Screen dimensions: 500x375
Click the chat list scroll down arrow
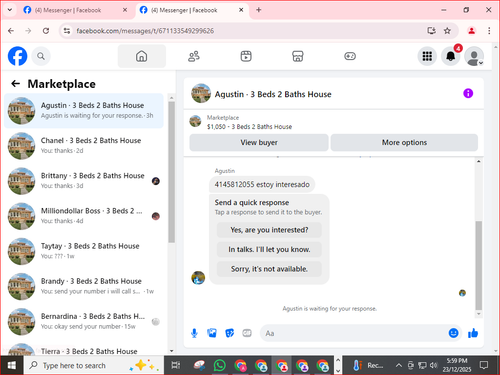pyautogui.click(x=171, y=351)
